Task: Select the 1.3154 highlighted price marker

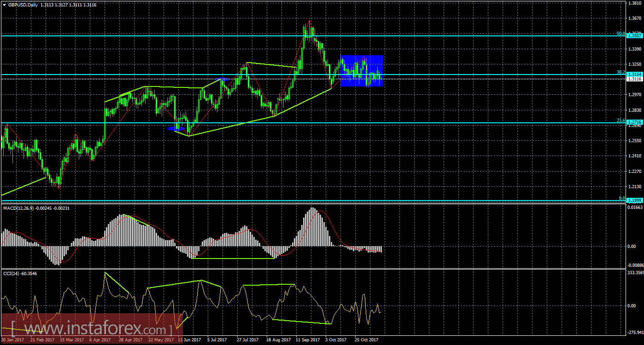Action: tap(634, 73)
